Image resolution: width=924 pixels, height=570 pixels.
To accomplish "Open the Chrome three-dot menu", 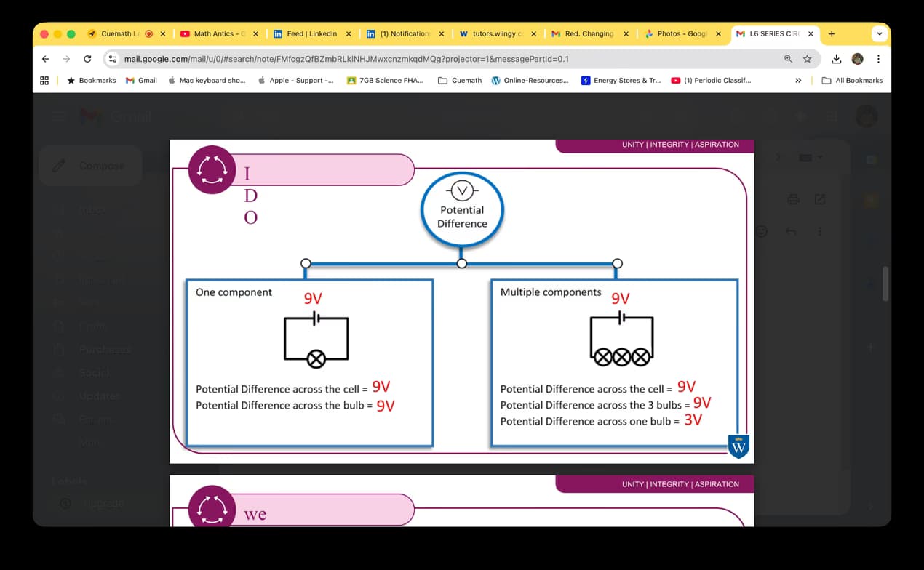I will pos(878,59).
